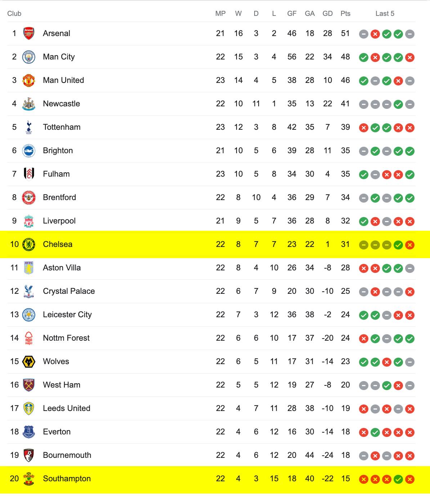Click the Man City club crest
Screen dimensions: 430x504
pyautogui.click(x=29, y=57)
